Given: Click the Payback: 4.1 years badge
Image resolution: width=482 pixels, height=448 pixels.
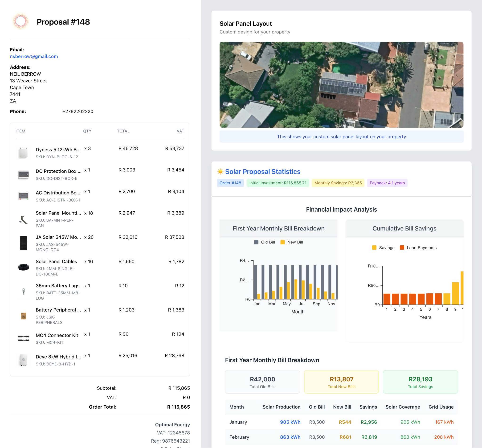Looking at the screenshot, I should (x=387, y=183).
